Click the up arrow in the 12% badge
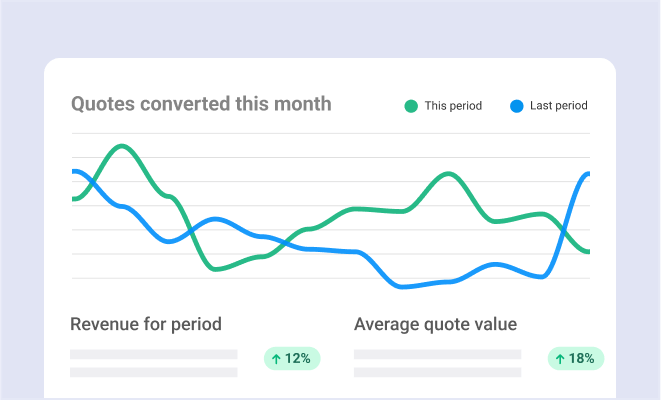The height and width of the screenshot is (400, 661). pyautogui.click(x=276, y=358)
